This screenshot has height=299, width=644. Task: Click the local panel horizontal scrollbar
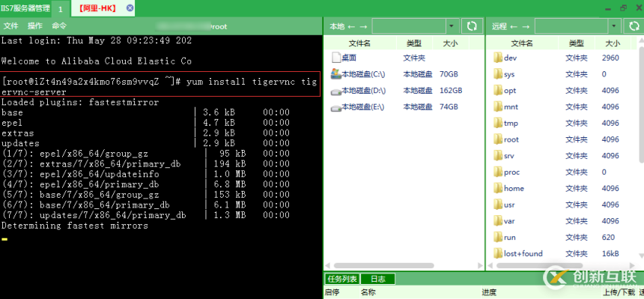(x=383, y=266)
